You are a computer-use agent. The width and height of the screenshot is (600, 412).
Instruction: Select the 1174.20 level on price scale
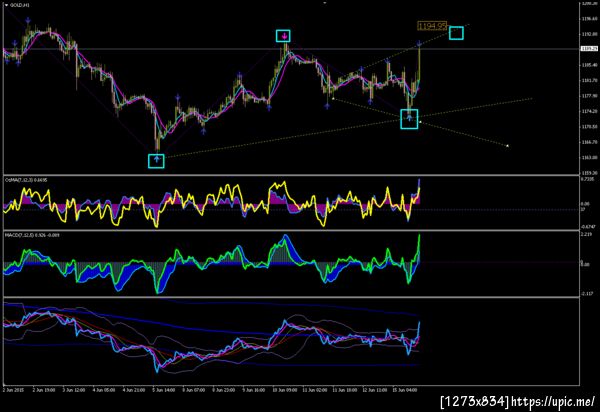pos(589,111)
